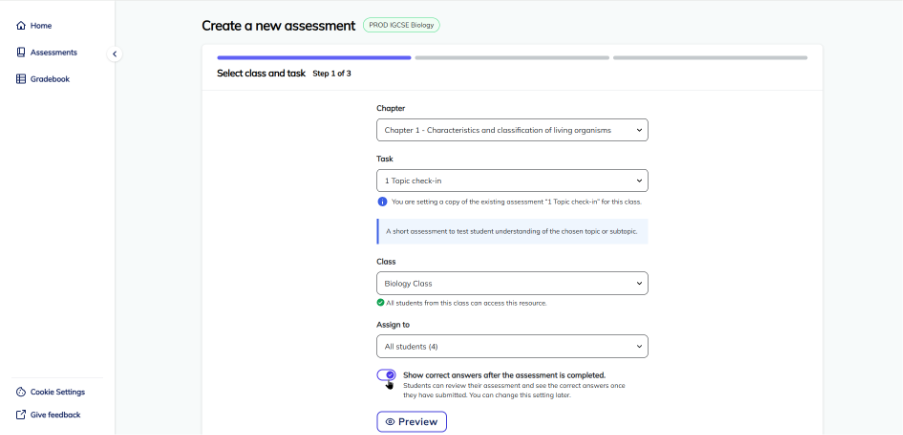Click the blue info icon under Task
Screen dimensions: 903x435
point(382,202)
